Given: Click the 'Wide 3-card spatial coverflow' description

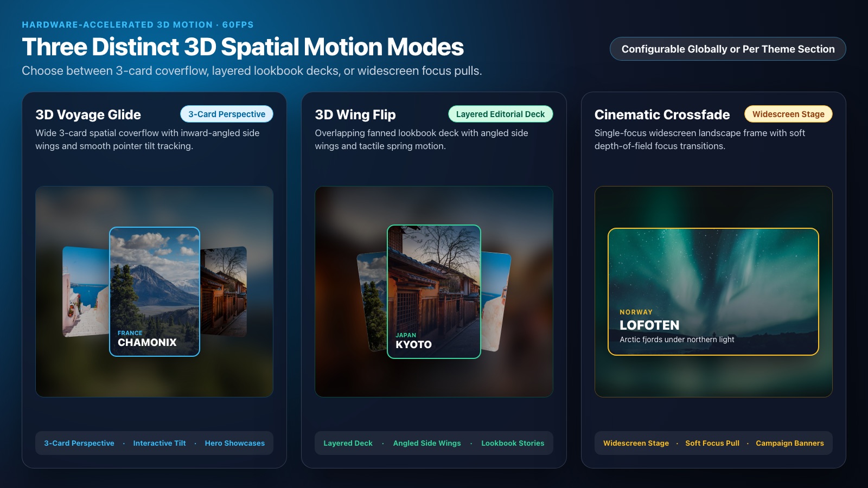Looking at the screenshot, I should tap(148, 139).
